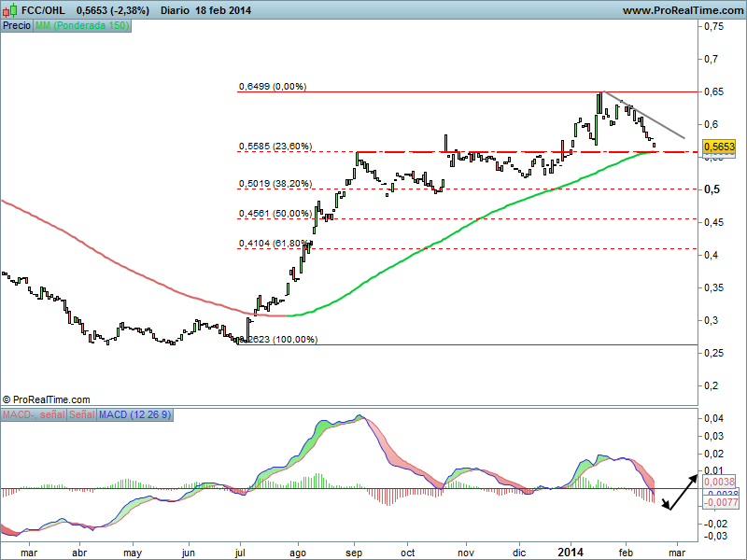Screen dimensions: 747x560
Task: Click the abr month label on time axis
Action: (x=79, y=553)
